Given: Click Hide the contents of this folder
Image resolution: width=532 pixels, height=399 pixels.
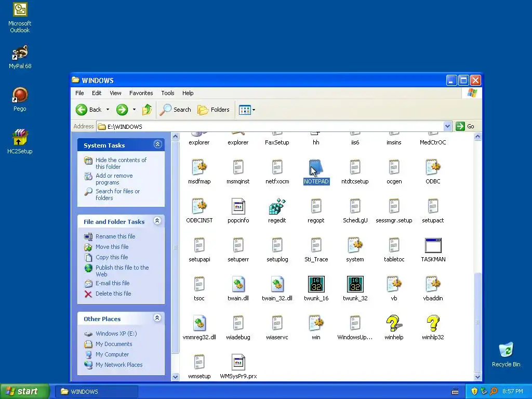Looking at the screenshot, I should pos(121,163).
